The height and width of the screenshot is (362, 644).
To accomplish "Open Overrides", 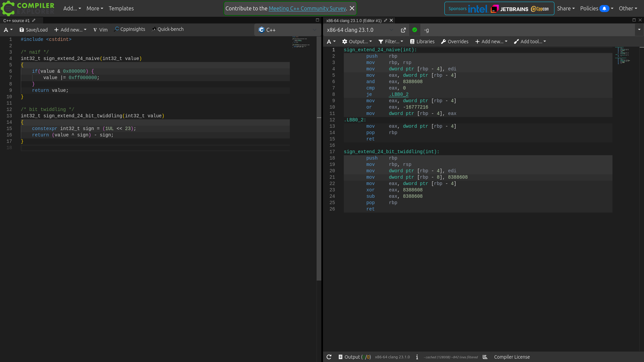I will pyautogui.click(x=454, y=42).
